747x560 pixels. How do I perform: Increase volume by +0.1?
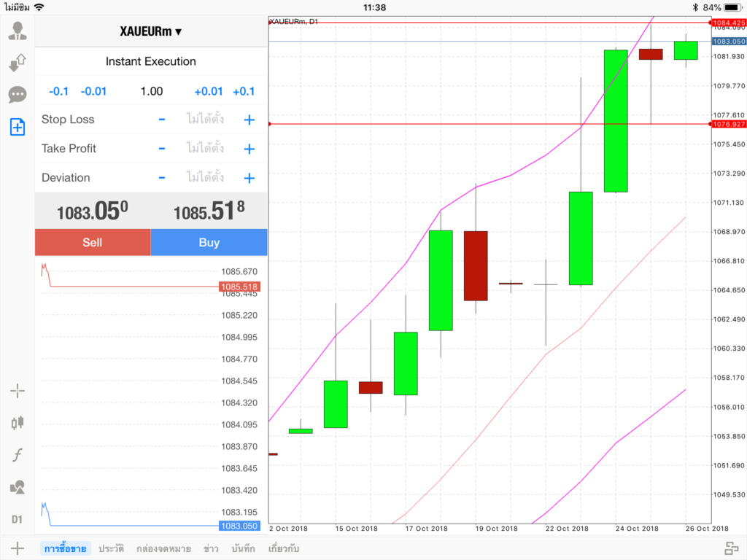click(244, 91)
